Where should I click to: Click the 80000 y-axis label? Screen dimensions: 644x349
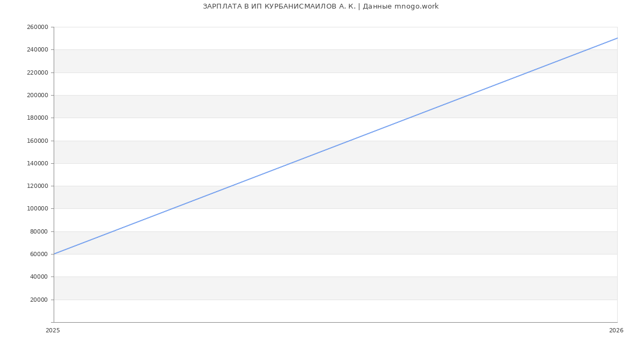(39, 231)
